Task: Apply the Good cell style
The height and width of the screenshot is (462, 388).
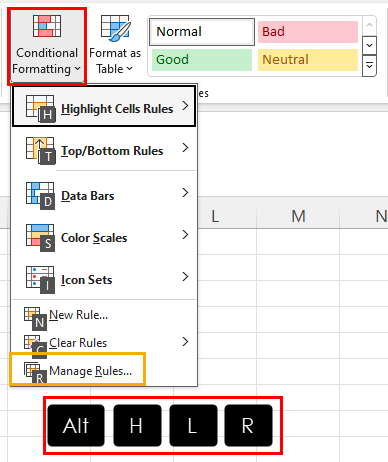Action: coord(202,60)
